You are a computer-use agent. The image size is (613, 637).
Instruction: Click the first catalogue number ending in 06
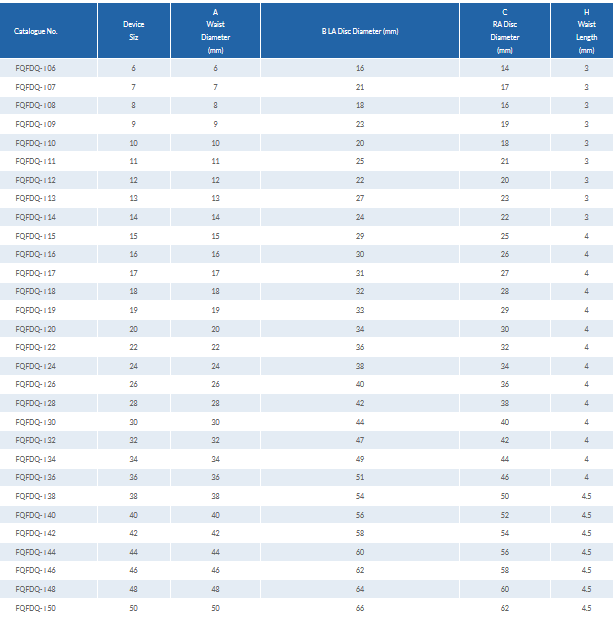coord(35,68)
